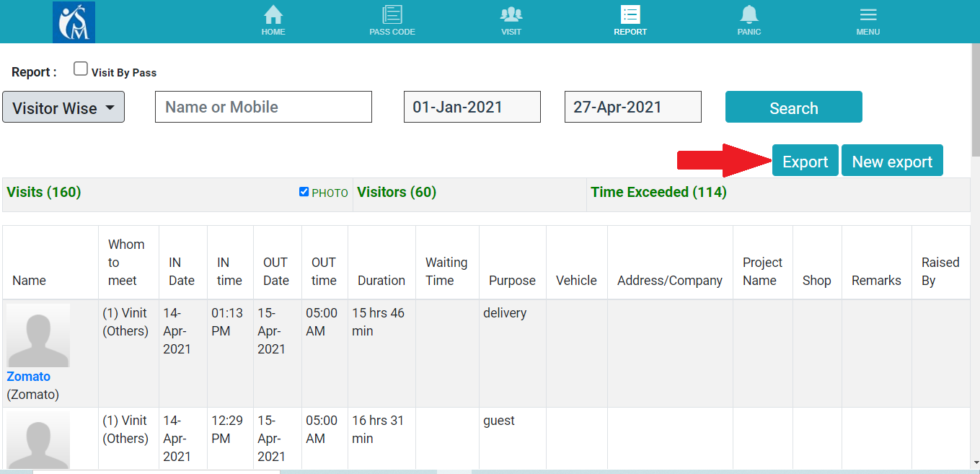Screen dimensions: 980x474
Task: Click the New export button
Action: tap(891, 161)
